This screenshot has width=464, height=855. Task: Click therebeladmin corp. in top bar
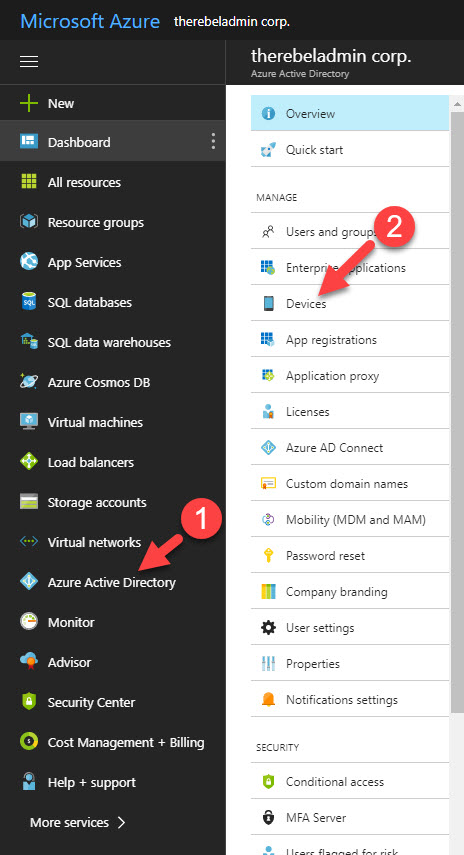(x=231, y=22)
